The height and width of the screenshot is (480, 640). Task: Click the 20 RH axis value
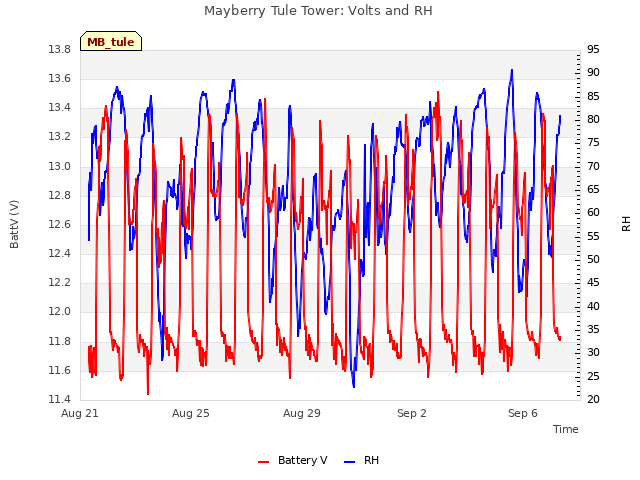pyautogui.click(x=593, y=399)
